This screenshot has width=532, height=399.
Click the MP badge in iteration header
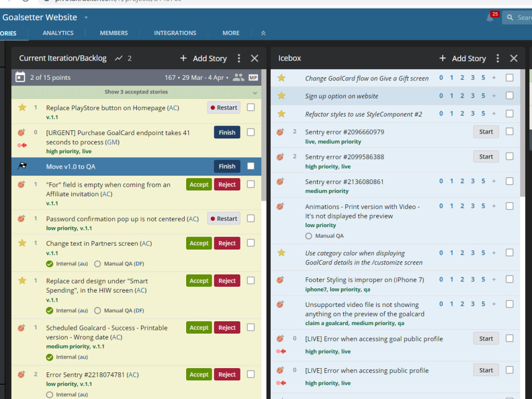pyautogui.click(x=253, y=77)
